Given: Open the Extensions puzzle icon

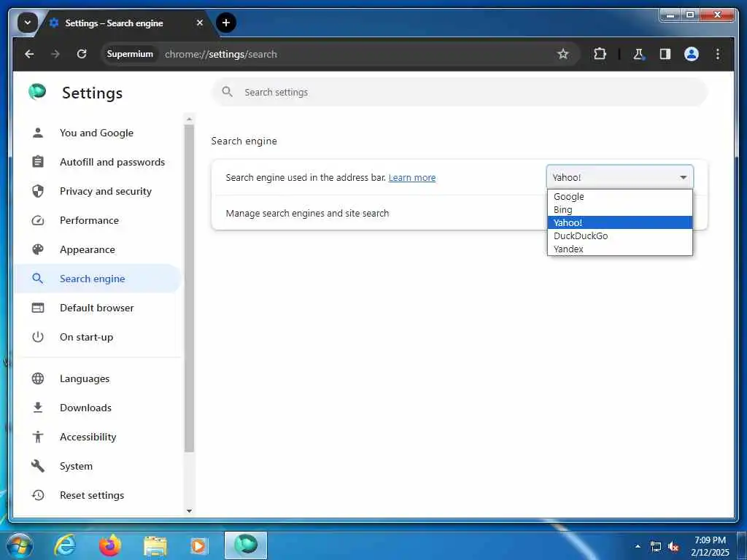Looking at the screenshot, I should pyautogui.click(x=600, y=54).
